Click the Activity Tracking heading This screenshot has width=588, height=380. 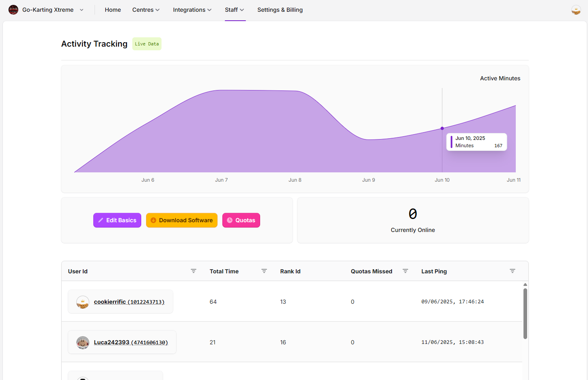94,44
